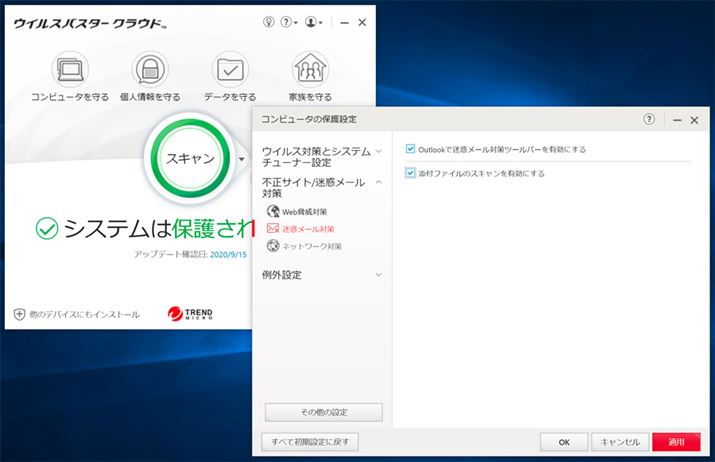The height and width of the screenshot is (462, 715).
Task: Click the Trend Micro logo
Action: pos(190,313)
